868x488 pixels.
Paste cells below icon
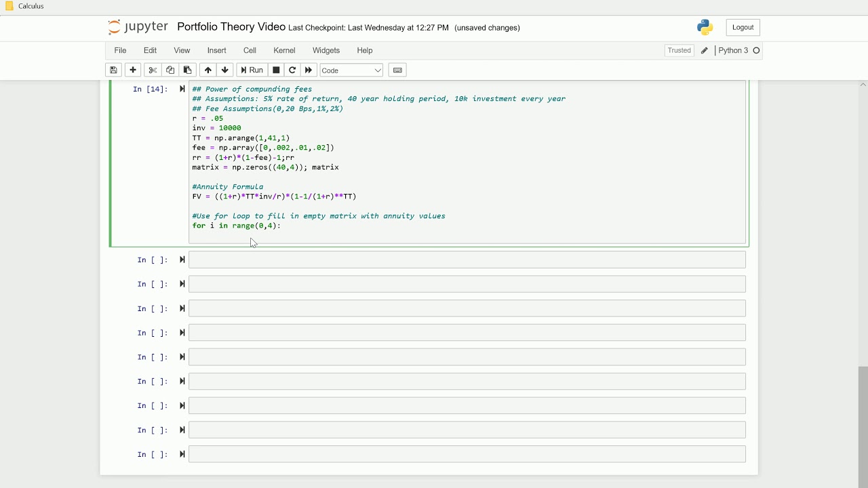[x=188, y=70]
